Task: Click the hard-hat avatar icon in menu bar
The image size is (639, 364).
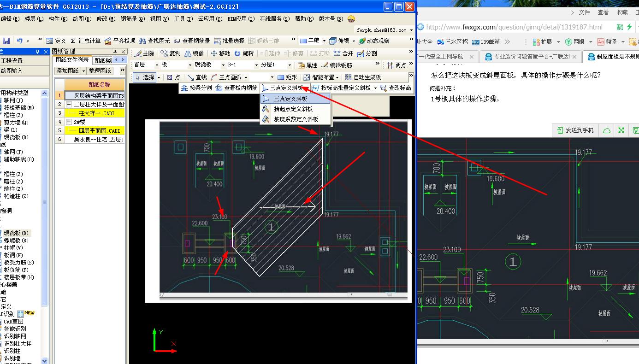Action: point(351,19)
